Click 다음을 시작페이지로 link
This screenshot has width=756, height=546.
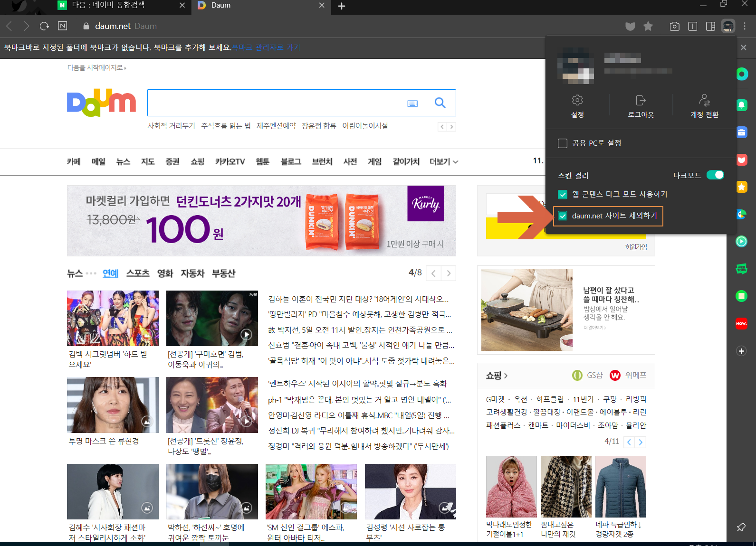[x=96, y=68]
